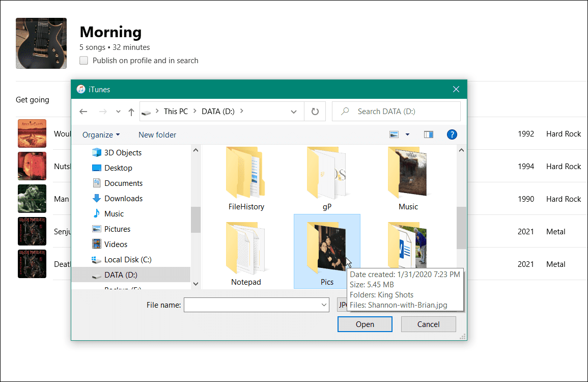Toggle the preview pane icon
The width and height of the screenshot is (588, 382).
(x=429, y=134)
